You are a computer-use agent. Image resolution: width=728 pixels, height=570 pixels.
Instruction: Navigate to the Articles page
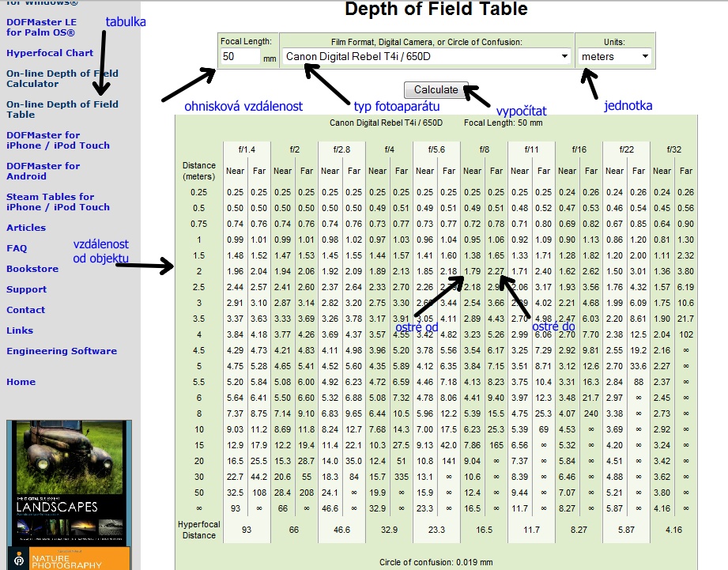click(x=26, y=228)
